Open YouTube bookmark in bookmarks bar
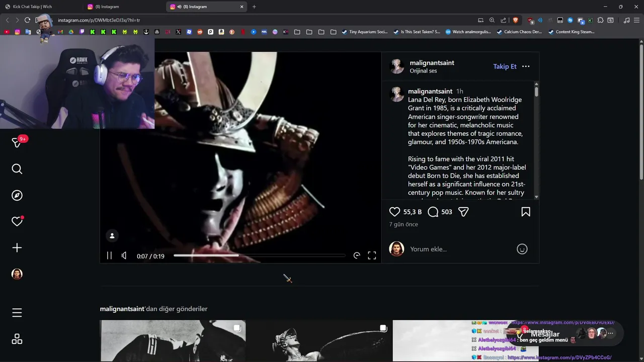644x362 pixels. (7, 32)
